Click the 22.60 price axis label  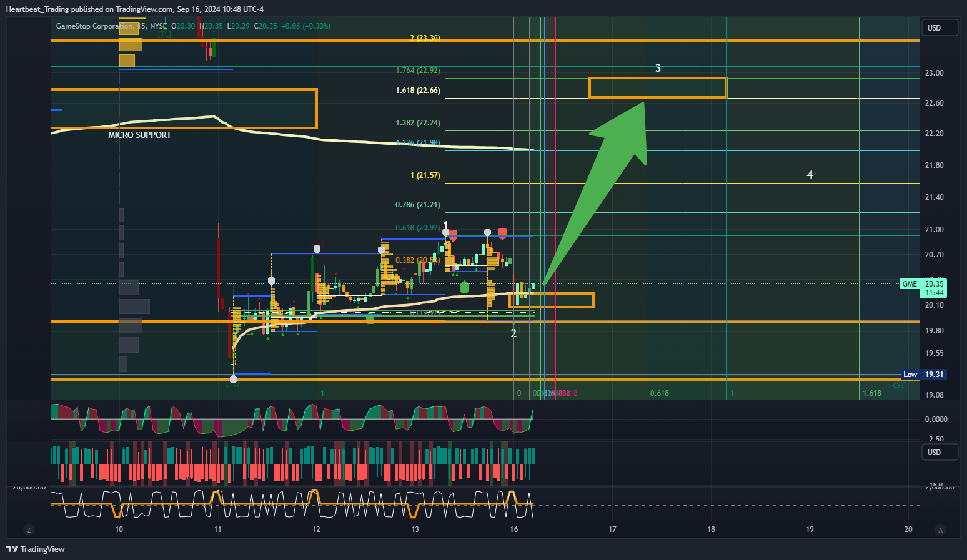point(934,103)
